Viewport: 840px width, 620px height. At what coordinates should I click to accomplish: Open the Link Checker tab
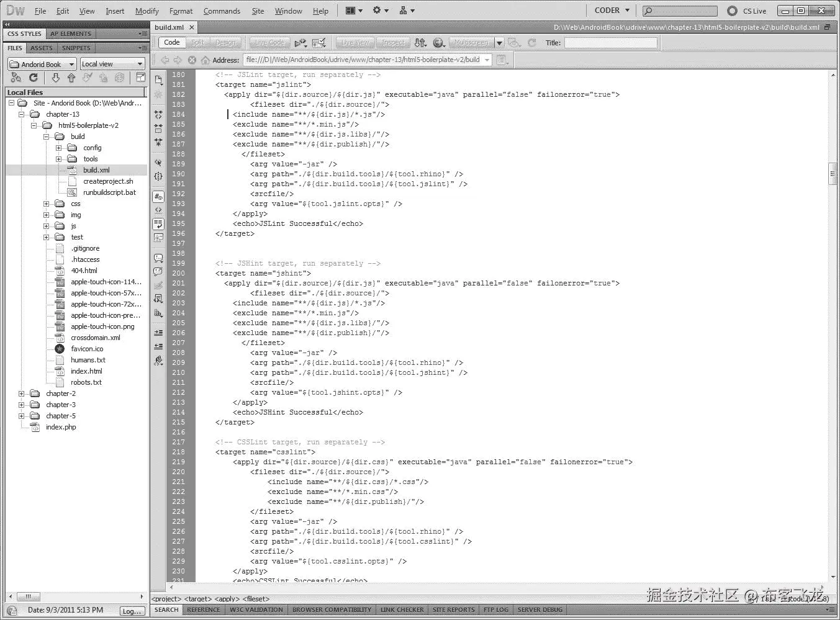click(x=402, y=609)
